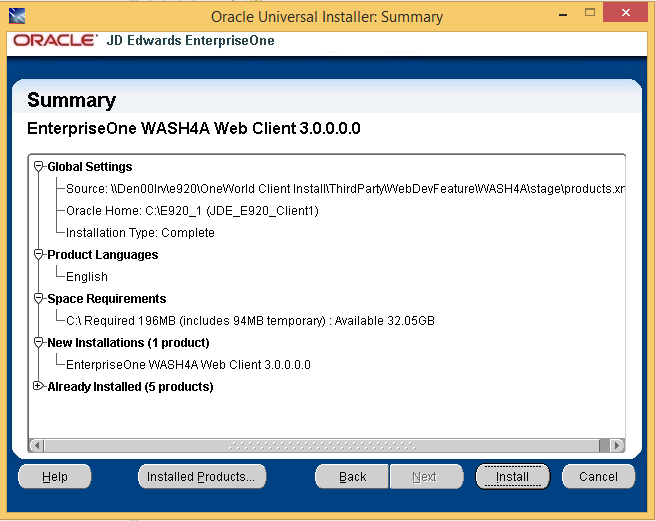Viewport: 655px width, 521px height.
Task: Cancel the installer
Action: (x=598, y=476)
